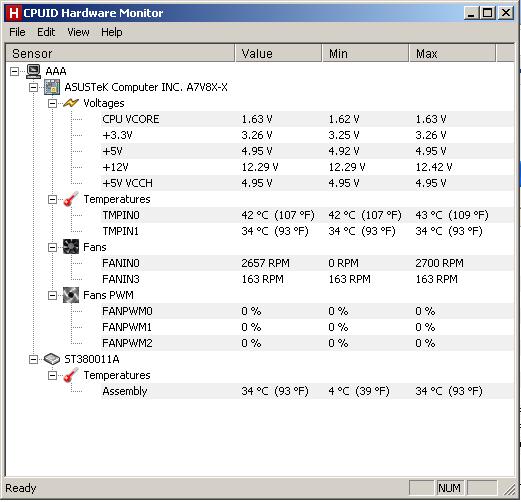The width and height of the screenshot is (521, 502).
Task: Click the 2657 RPM value of FANIN0
Action: point(265,263)
